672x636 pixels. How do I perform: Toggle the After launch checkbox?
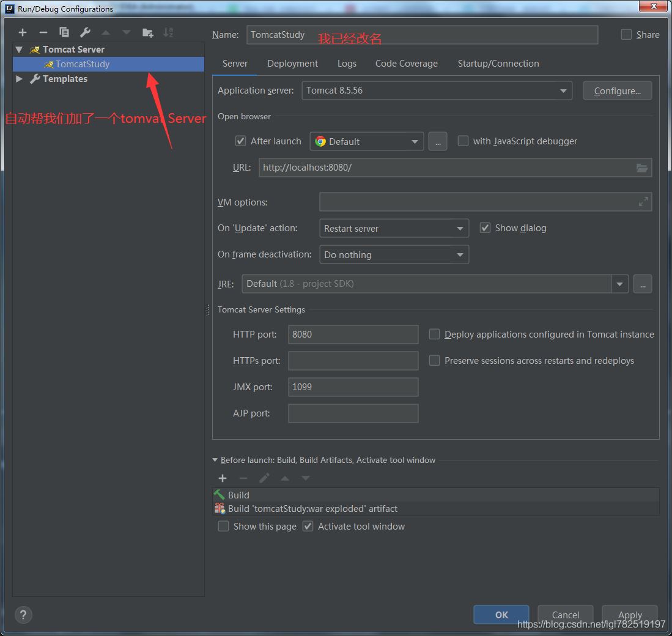click(241, 141)
